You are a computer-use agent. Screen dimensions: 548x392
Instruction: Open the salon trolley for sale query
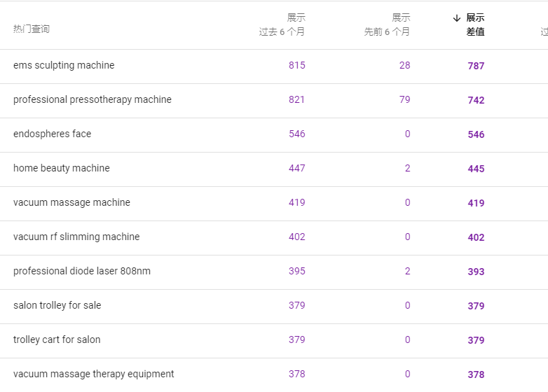(x=57, y=305)
